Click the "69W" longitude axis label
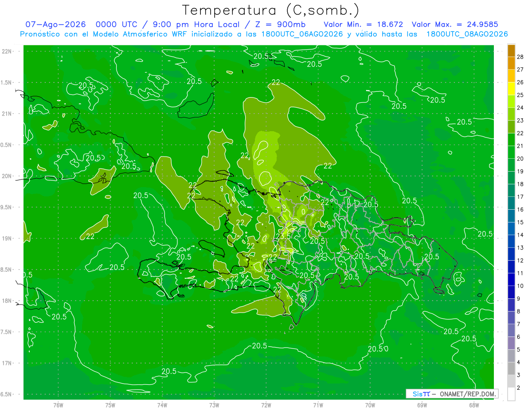Viewport: 532px width, 411px height. pos(422,405)
